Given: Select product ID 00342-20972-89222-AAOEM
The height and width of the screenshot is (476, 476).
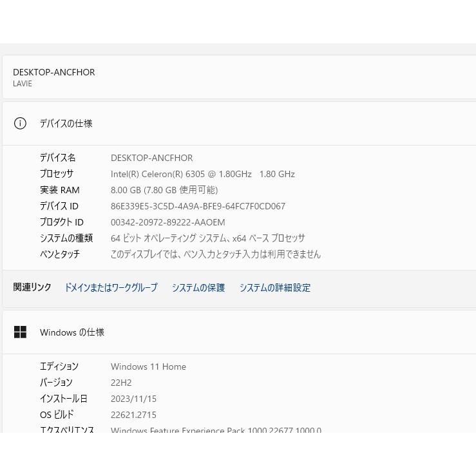Looking at the screenshot, I should (168, 222).
